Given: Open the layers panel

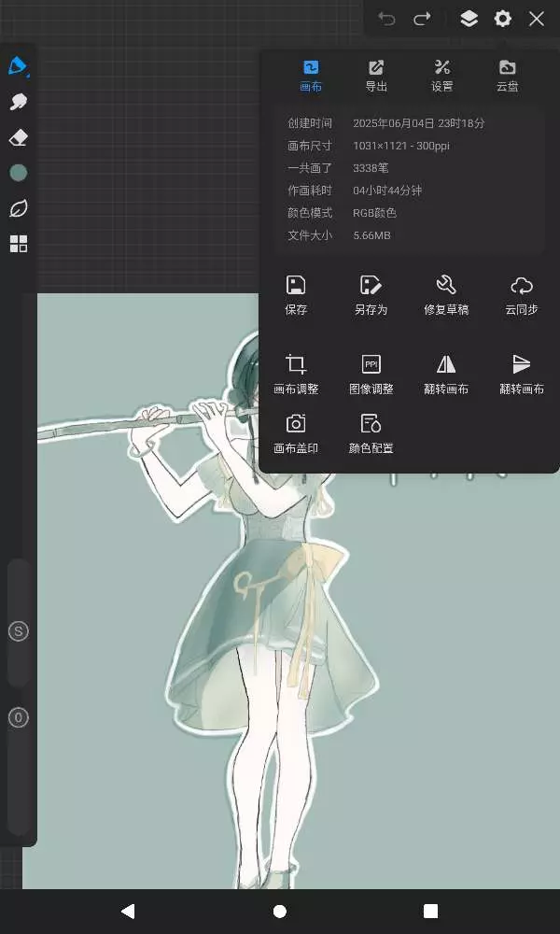Looking at the screenshot, I should pyautogui.click(x=469, y=19).
